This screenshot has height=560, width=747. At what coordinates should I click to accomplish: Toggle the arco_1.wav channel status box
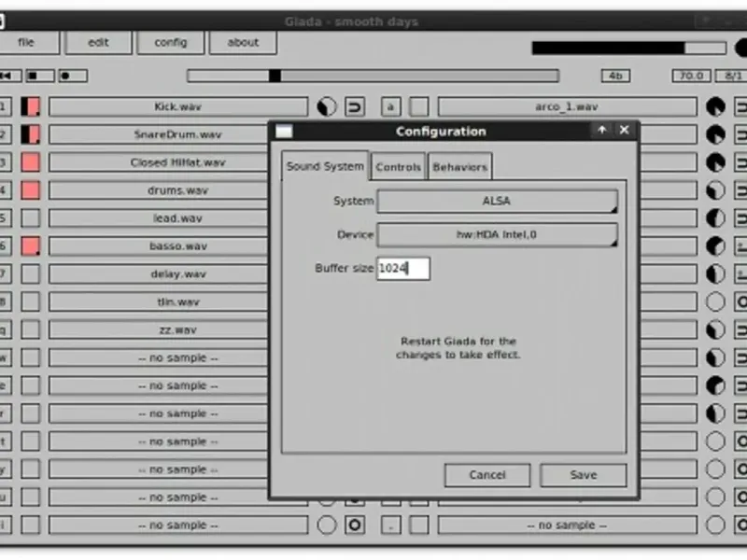[419, 106]
